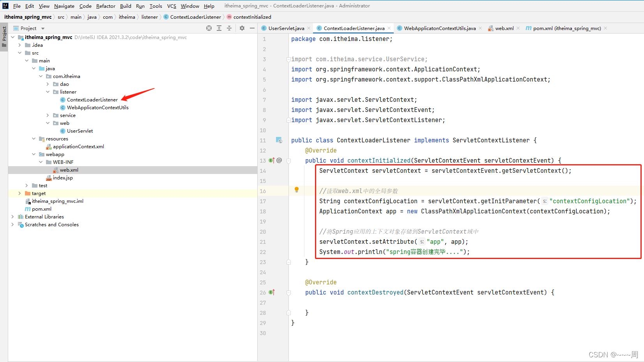Click the class gutter icon on line 11
Screen dimensions: 644x362
[279, 140]
